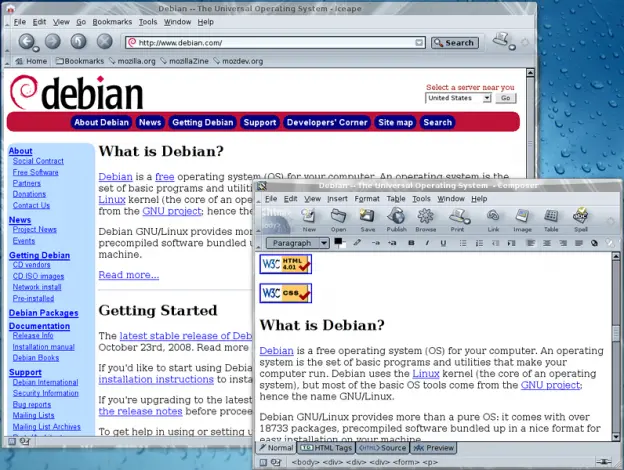The image size is (624, 470).
Task: Align text right in Composer
Action: click(x=563, y=243)
